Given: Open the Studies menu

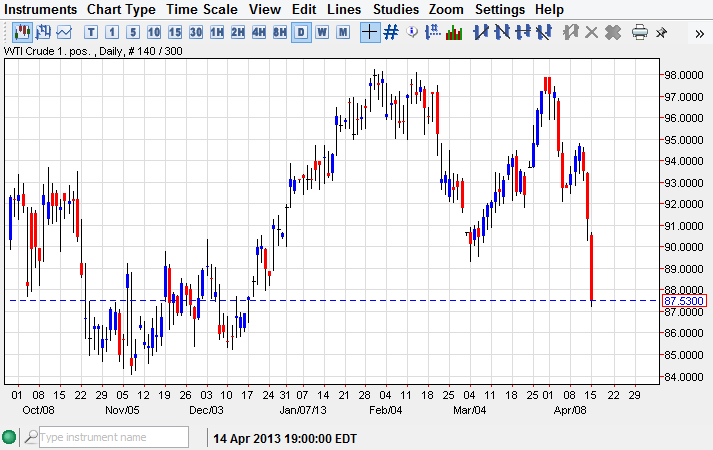Looking at the screenshot, I should (395, 9).
